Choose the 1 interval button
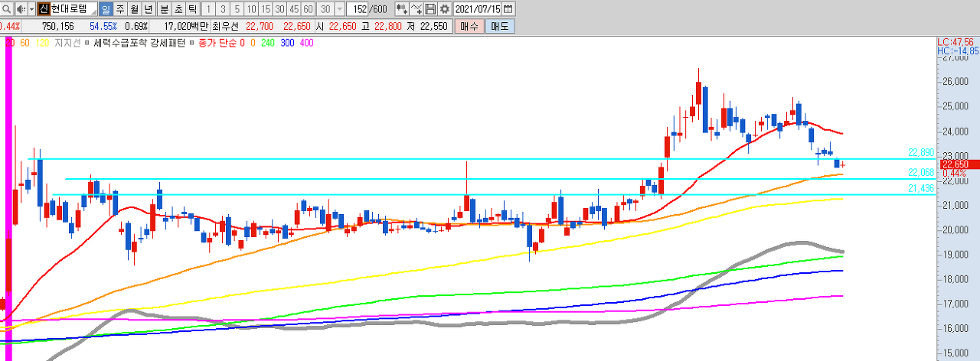Viewport: 980px width, 361px height. (x=208, y=9)
